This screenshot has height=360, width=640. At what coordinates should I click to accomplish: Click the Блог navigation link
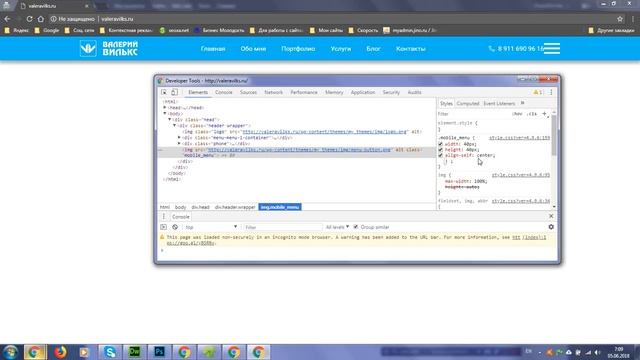pos(373,49)
